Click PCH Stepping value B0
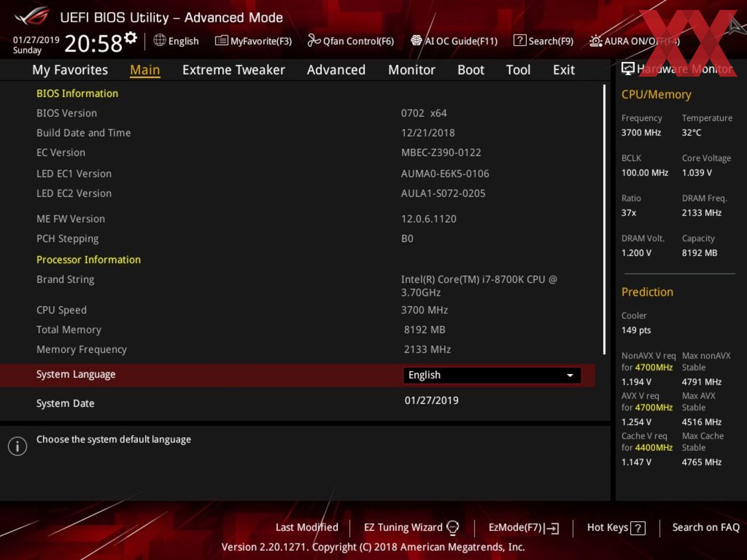This screenshot has height=560, width=747. point(407,238)
